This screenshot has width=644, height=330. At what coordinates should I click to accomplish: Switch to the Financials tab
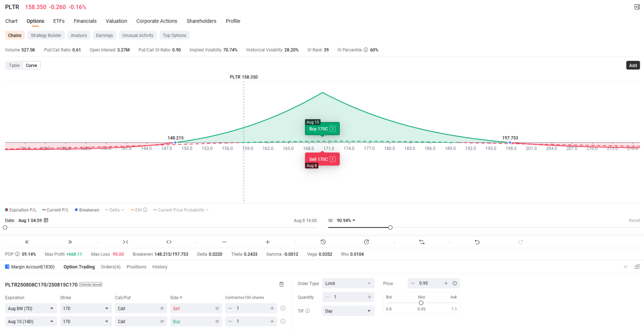coord(85,21)
